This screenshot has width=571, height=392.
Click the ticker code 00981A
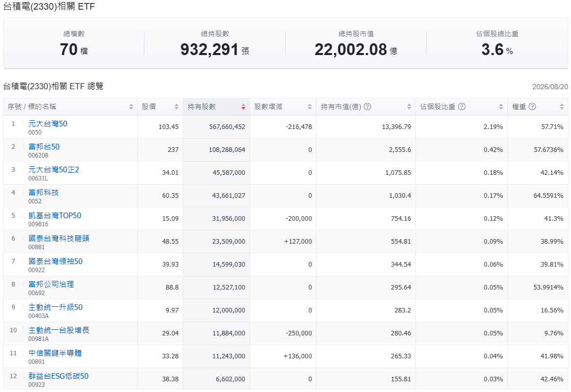pos(38,338)
